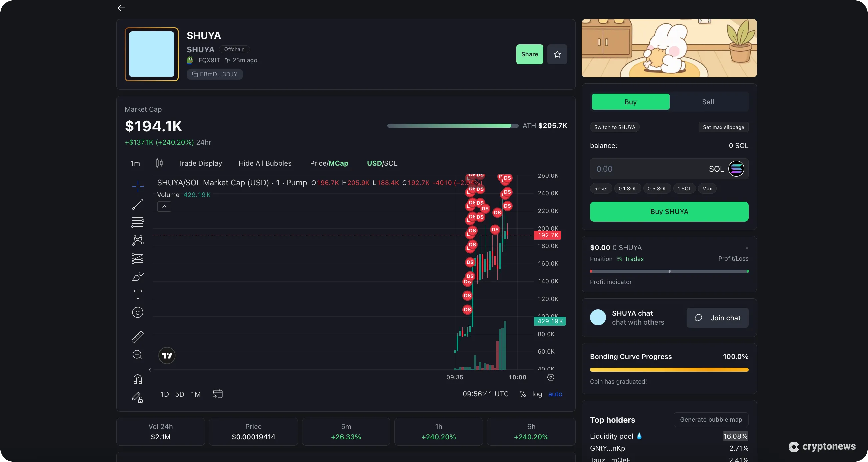Select the Crosshair tool
The width and height of the screenshot is (868, 462).
[x=137, y=186]
